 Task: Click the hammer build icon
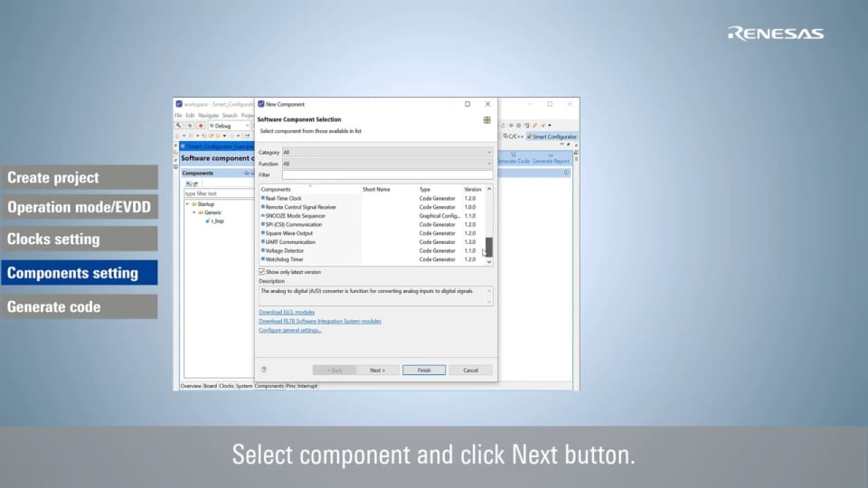(179, 126)
